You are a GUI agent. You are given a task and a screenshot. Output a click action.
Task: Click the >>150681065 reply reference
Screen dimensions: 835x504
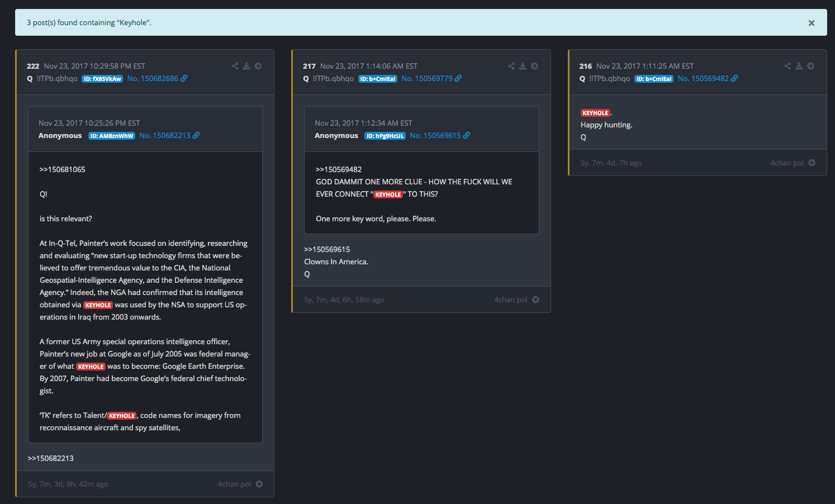(63, 170)
